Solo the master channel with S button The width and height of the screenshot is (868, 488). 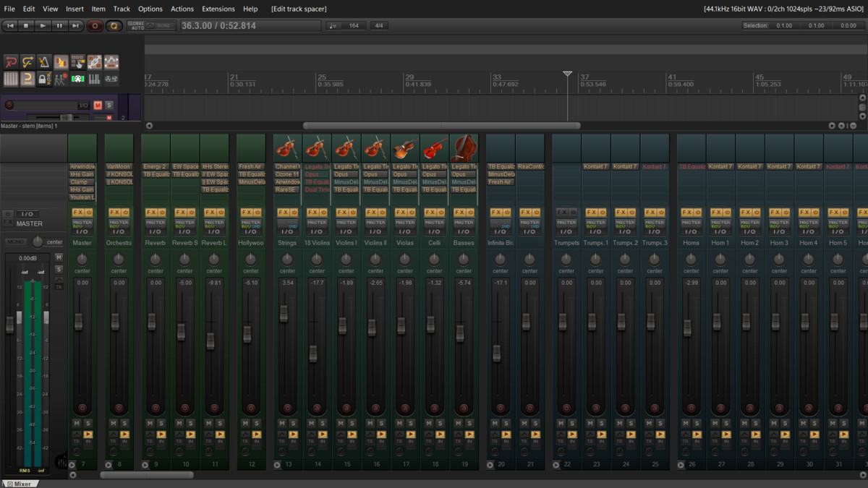59,269
